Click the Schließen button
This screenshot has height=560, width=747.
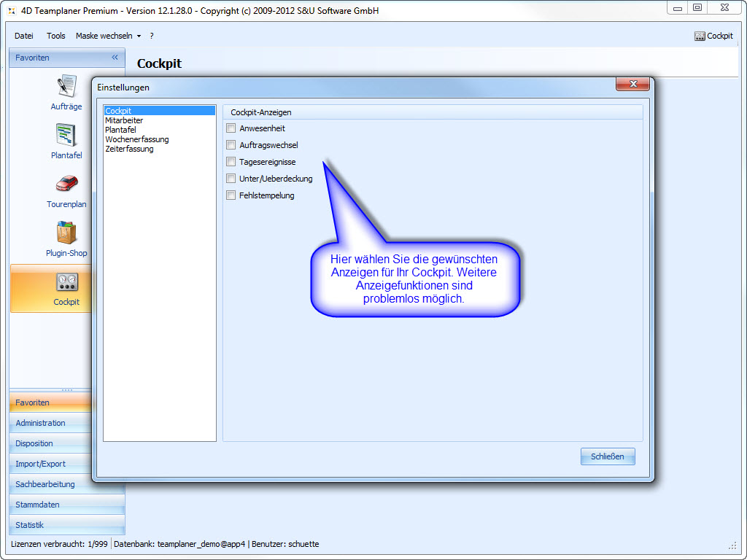click(x=608, y=456)
